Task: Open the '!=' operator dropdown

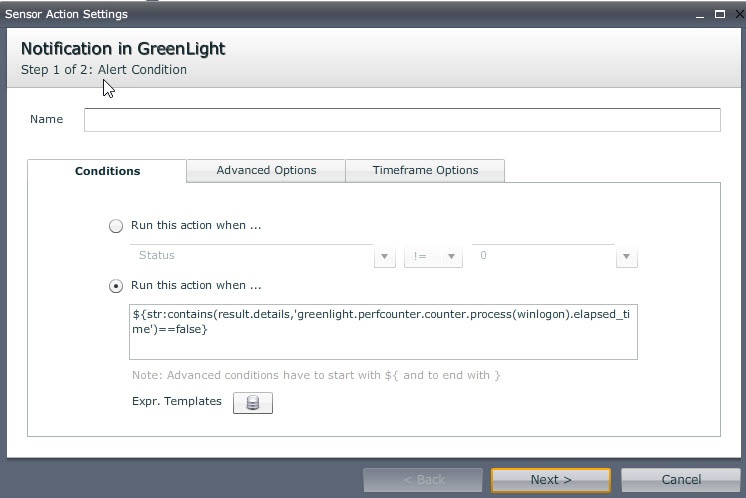Action: pyautogui.click(x=433, y=257)
